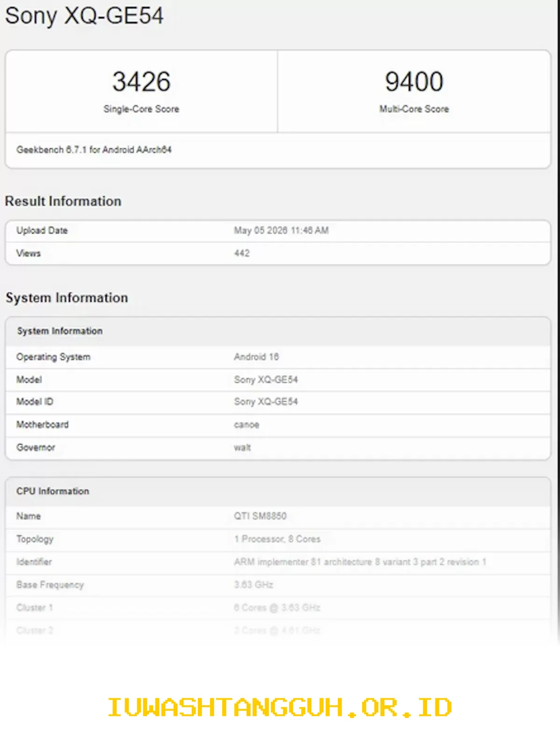Select the Android 16 value
This screenshot has height=751, width=560.
256,357
